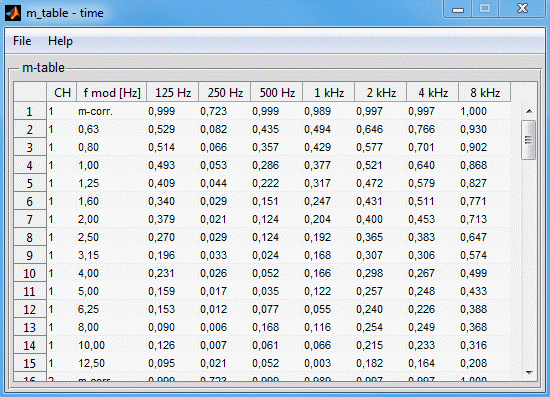The image size is (550, 397).
Task: Click the '0,003' cell in row 15
Action: point(329,363)
